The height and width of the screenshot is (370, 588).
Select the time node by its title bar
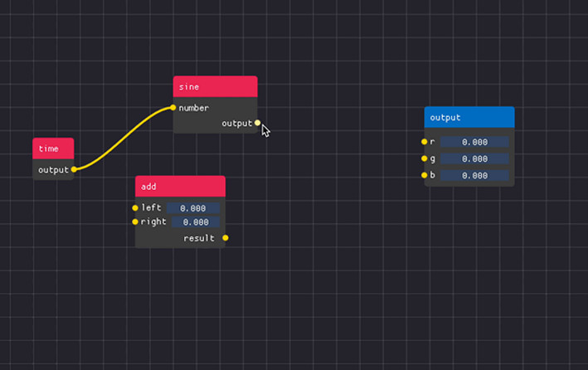pyautogui.click(x=53, y=148)
